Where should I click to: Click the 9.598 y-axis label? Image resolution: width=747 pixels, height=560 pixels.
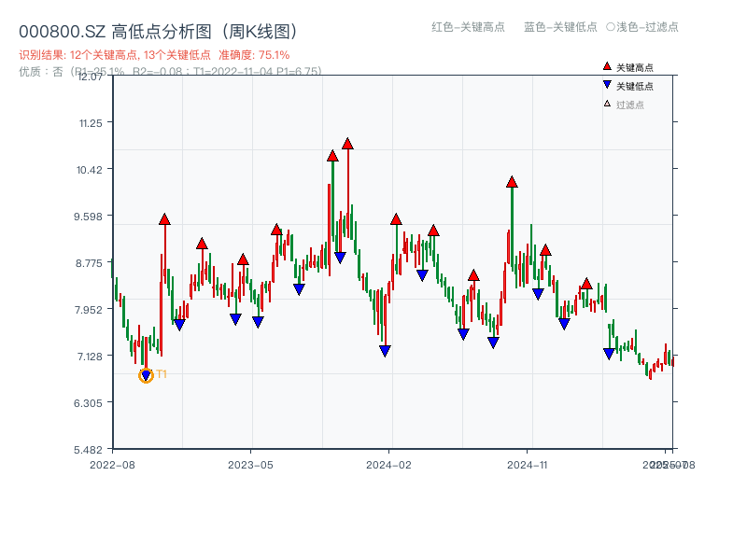tap(88, 217)
